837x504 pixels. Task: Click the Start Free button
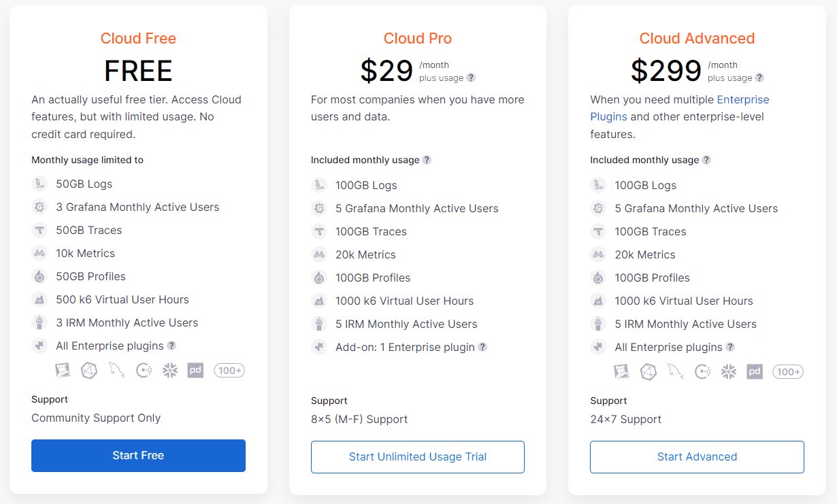coord(138,456)
